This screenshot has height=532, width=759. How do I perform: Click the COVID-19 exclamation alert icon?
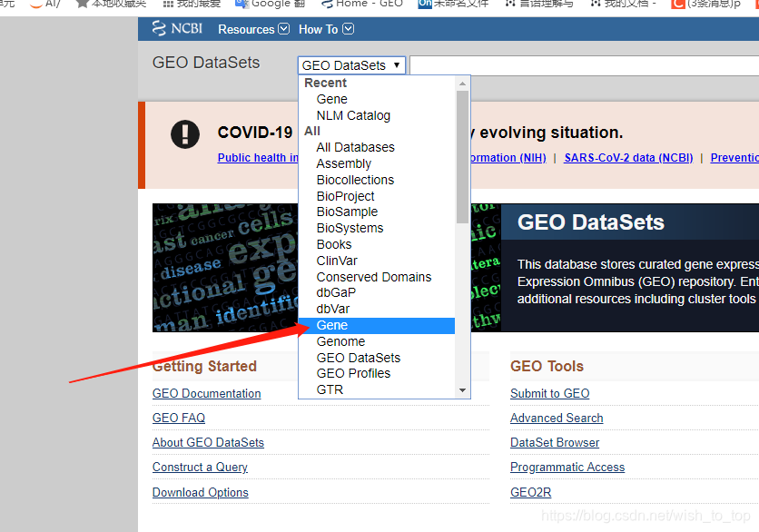point(185,134)
